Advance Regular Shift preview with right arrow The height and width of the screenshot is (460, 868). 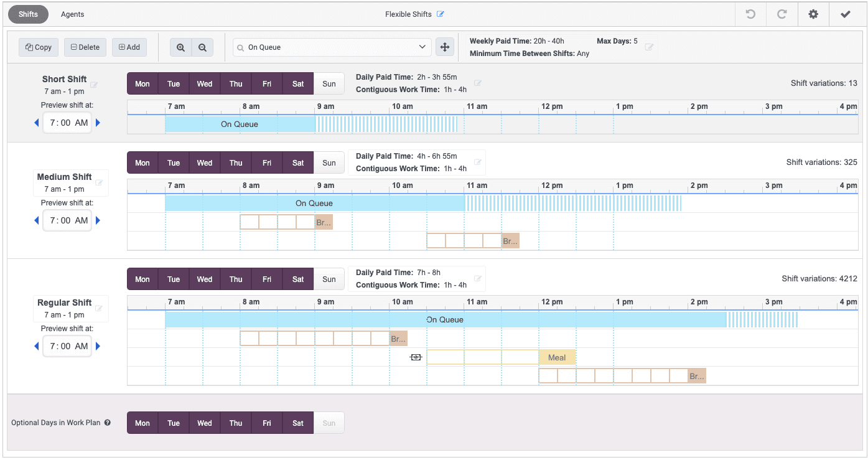[x=98, y=345]
